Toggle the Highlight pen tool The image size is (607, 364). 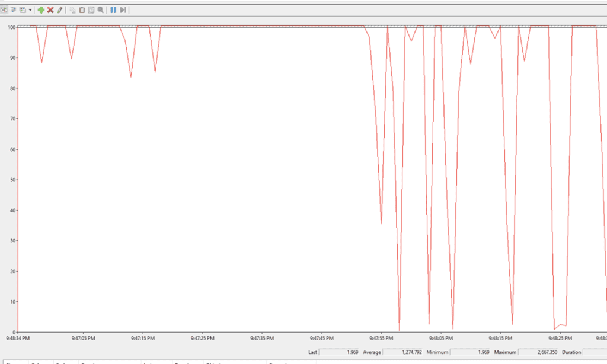click(x=60, y=9)
